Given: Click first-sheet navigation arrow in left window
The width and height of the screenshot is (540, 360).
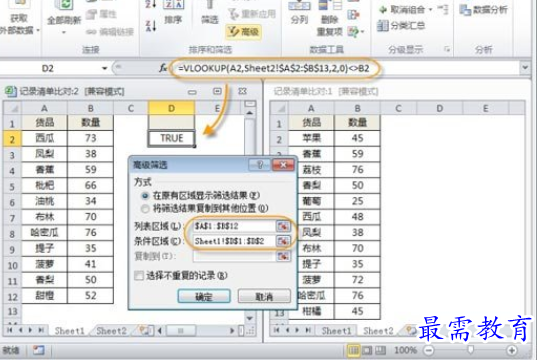Looking at the screenshot, I should coord(10,330).
